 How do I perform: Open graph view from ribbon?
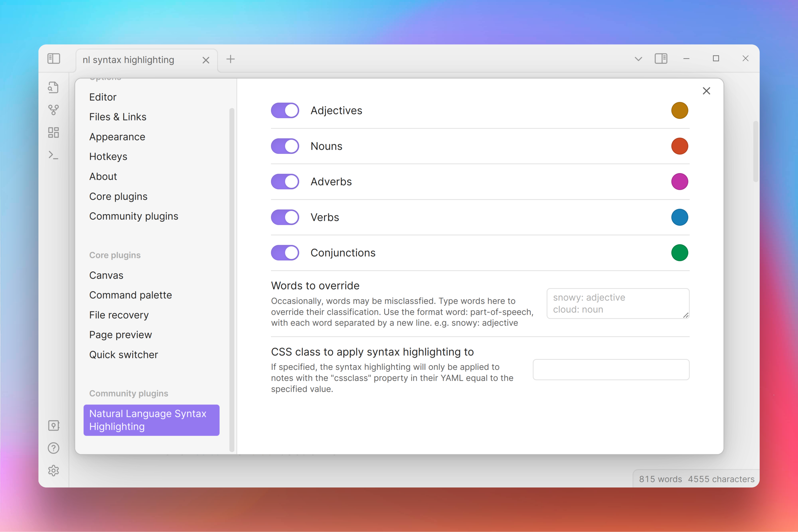53,110
